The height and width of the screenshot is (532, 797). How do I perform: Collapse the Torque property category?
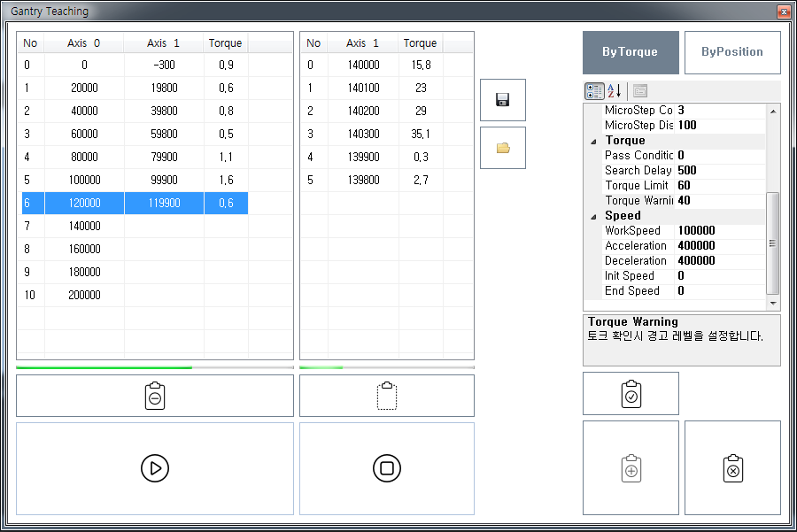pos(593,141)
